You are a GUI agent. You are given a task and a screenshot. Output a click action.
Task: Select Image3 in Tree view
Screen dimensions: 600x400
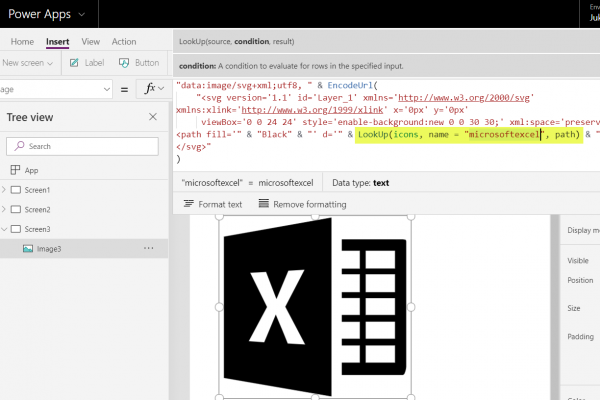49,249
